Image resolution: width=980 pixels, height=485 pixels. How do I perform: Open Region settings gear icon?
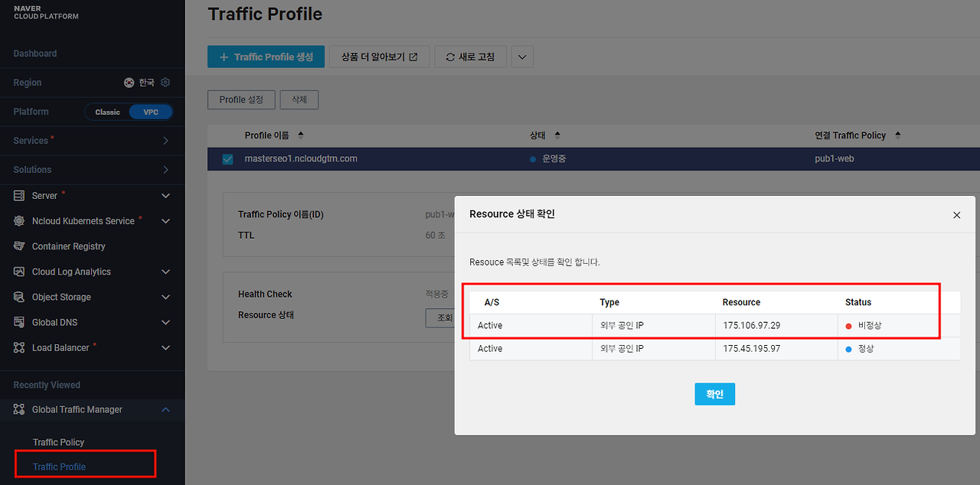pyautogui.click(x=165, y=82)
